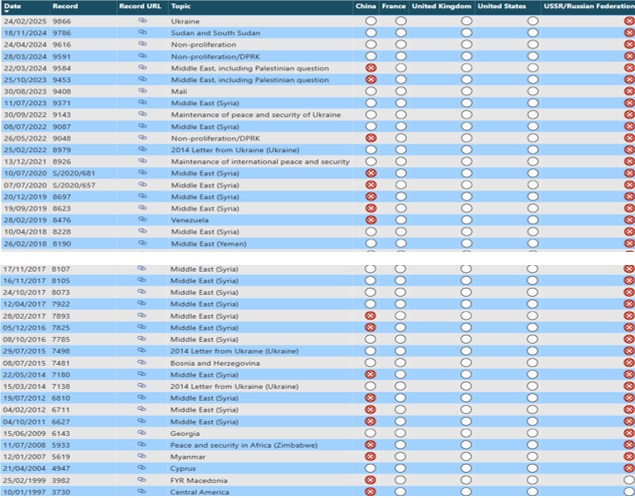Open record URL link for S/2020/657
Screen dimensions: 635x498
point(142,184)
